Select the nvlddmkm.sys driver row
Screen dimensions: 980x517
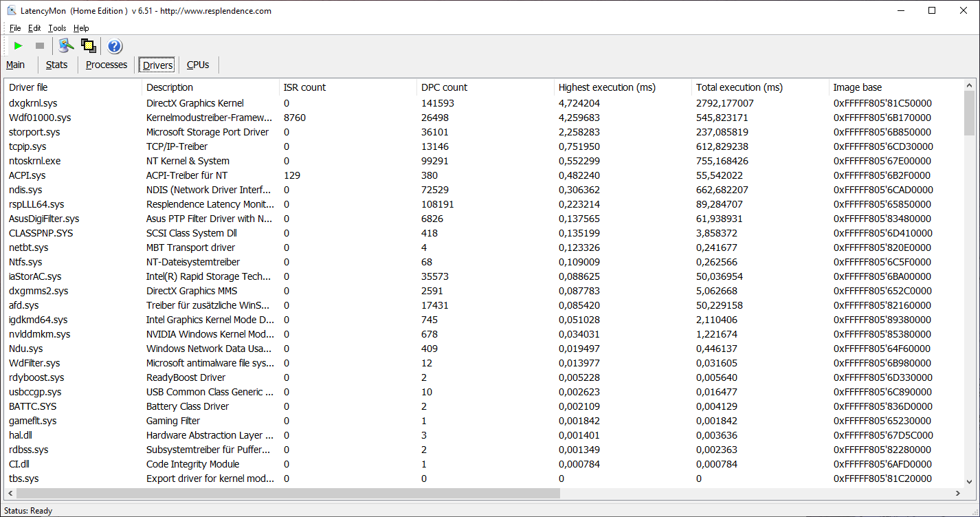[x=484, y=334]
